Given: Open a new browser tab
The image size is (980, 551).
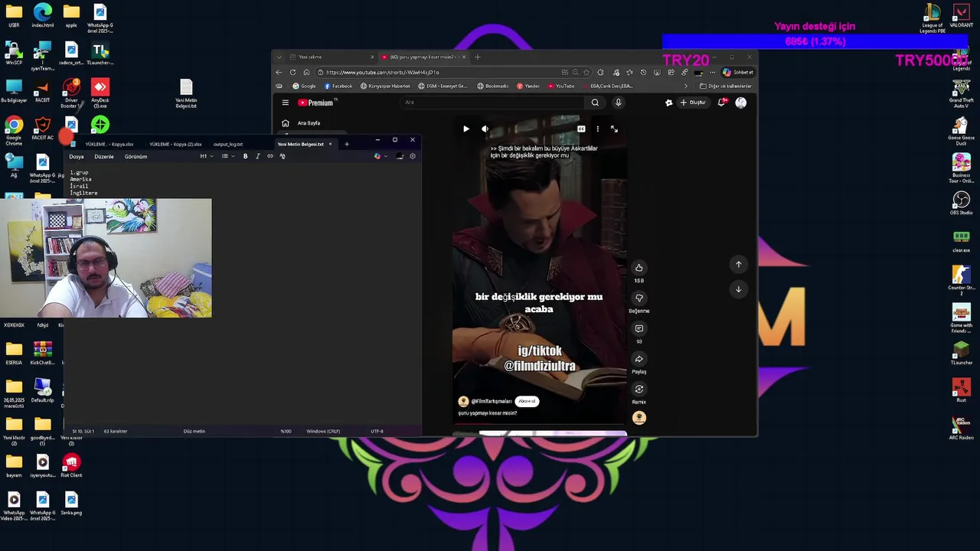Looking at the screenshot, I should (x=477, y=57).
